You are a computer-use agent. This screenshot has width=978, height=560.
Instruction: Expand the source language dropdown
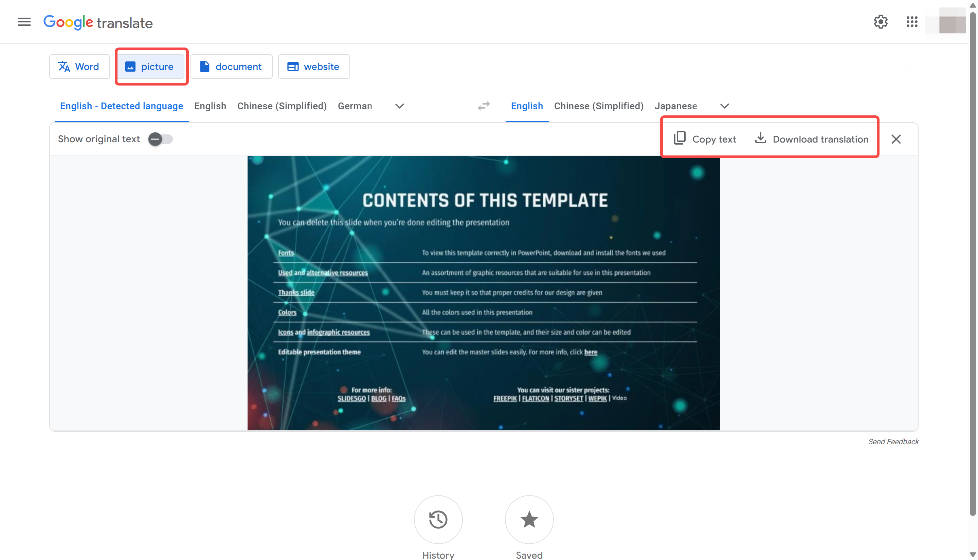point(399,106)
